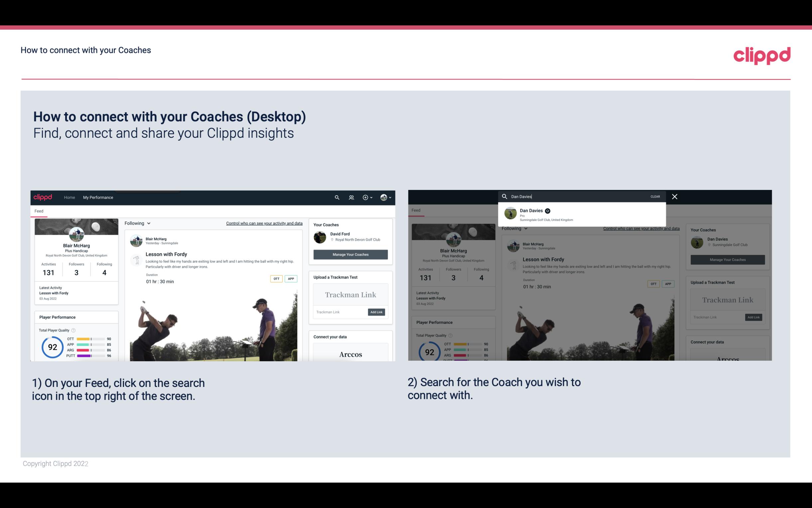Click the Clippd logo in top right
Viewport: 812px width, 508px height.
pos(762,54)
